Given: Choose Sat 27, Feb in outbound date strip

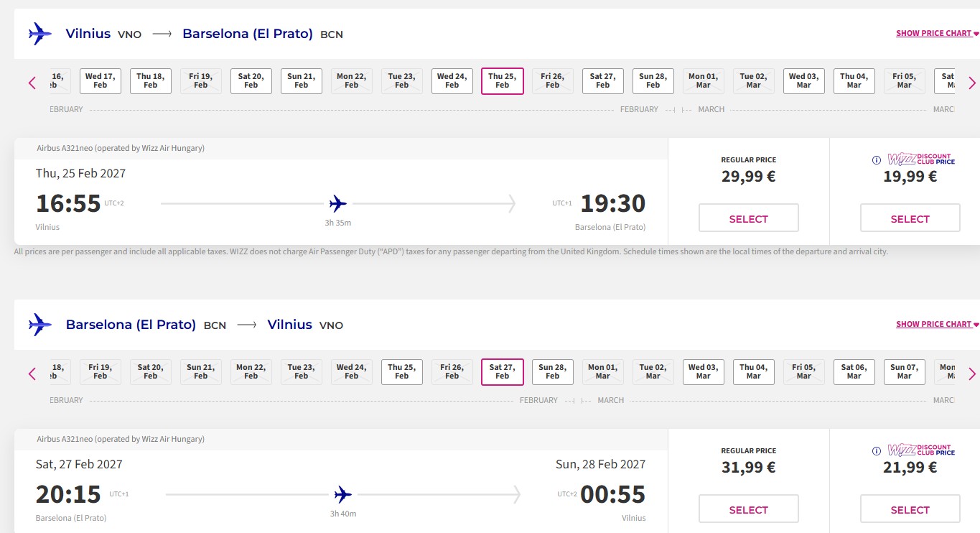Looking at the screenshot, I should tap(603, 81).
